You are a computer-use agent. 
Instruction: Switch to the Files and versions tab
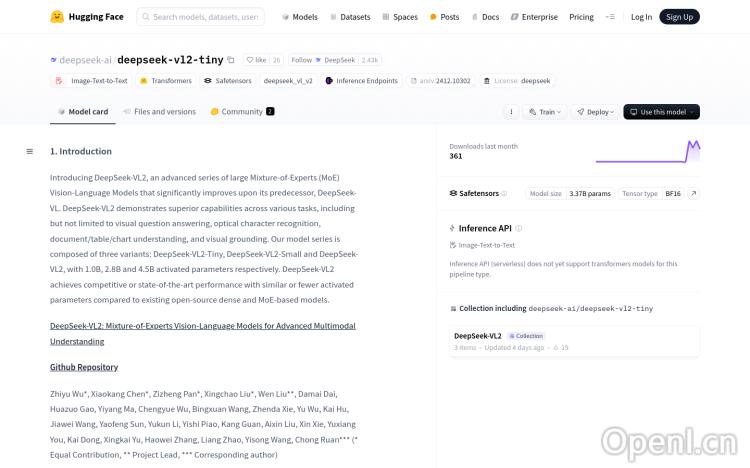[x=159, y=112]
